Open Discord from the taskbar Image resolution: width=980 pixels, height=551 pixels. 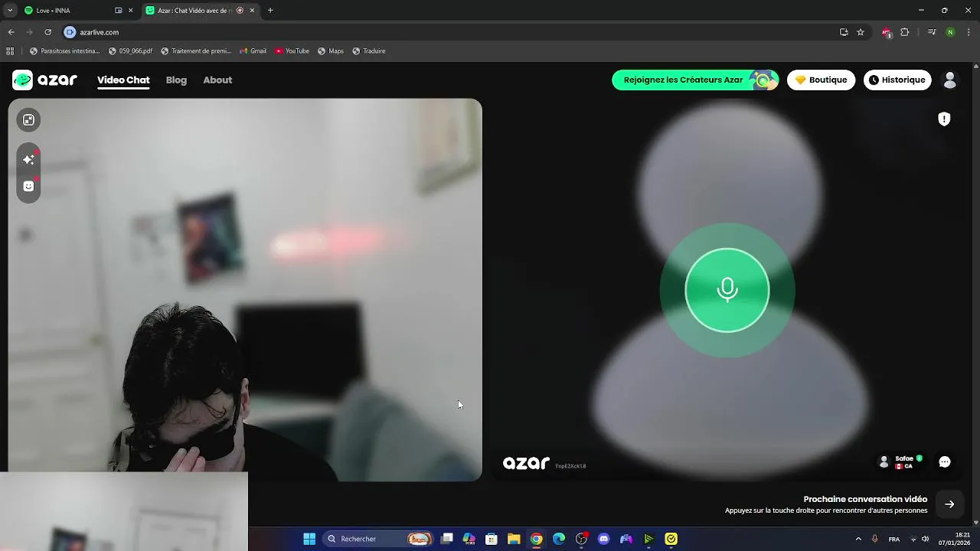pos(603,539)
